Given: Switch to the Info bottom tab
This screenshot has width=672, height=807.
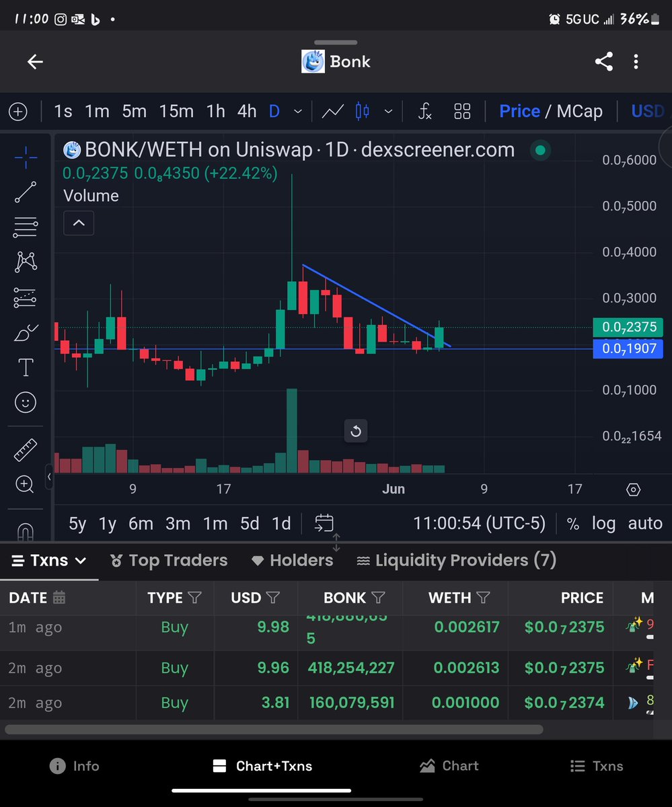Looking at the screenshot, I should click(x=75, y=766).
